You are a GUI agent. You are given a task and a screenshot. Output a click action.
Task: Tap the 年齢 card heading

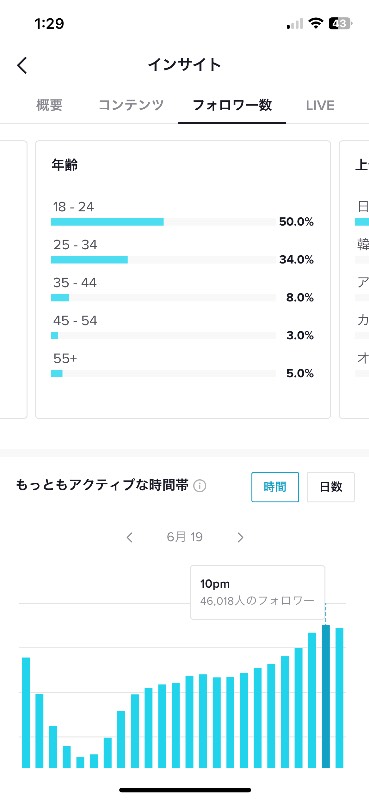[65, 165]
